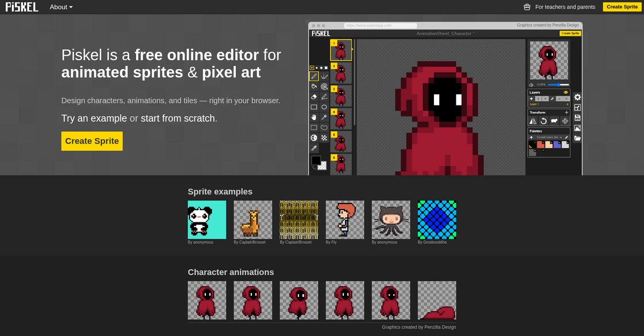The image size is (644, 336).
Task: Click the black primary color swatch
Action: [316, 160]
